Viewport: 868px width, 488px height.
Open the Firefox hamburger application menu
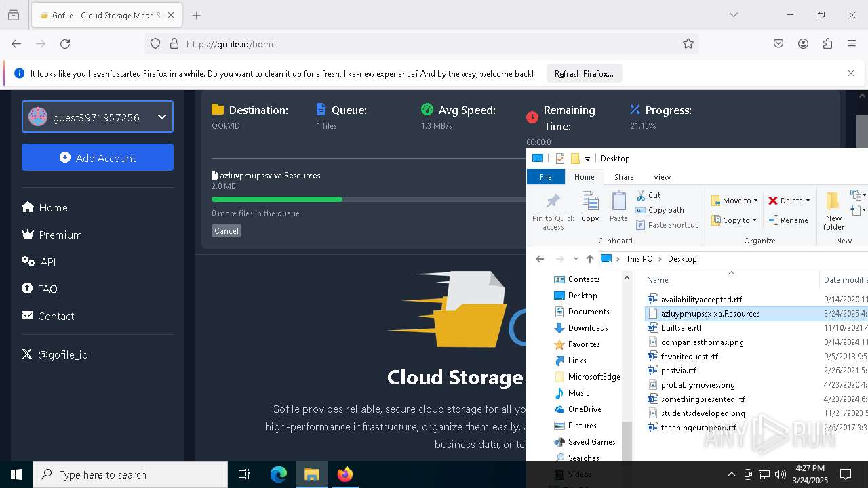coord(852,44)
